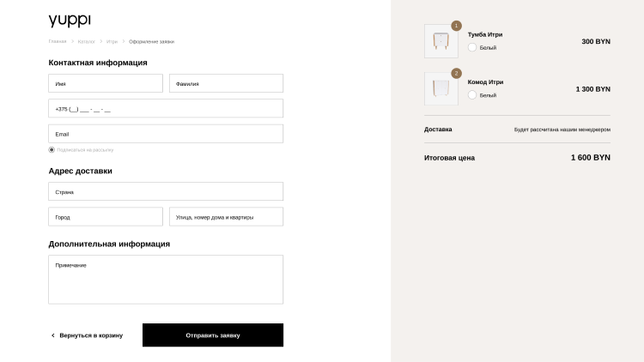
Task: Click the back arrow icon near cart link
Action: click(52, 335)
